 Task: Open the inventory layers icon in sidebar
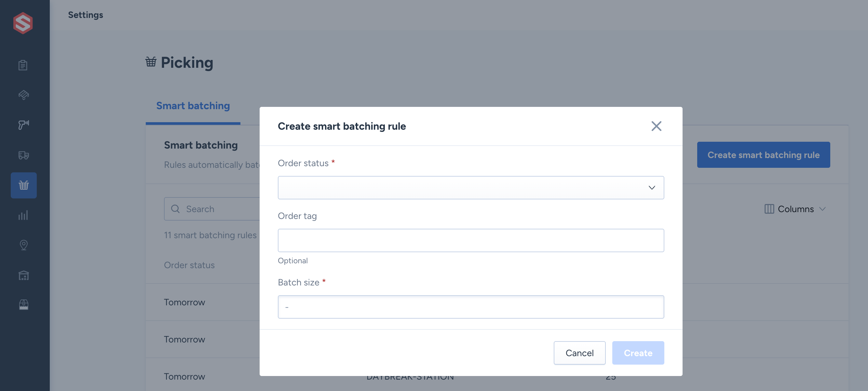[23, 95]
